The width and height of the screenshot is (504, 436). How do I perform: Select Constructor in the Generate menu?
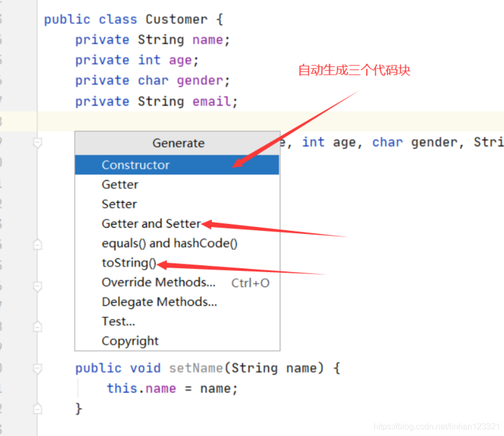[177, 165]
